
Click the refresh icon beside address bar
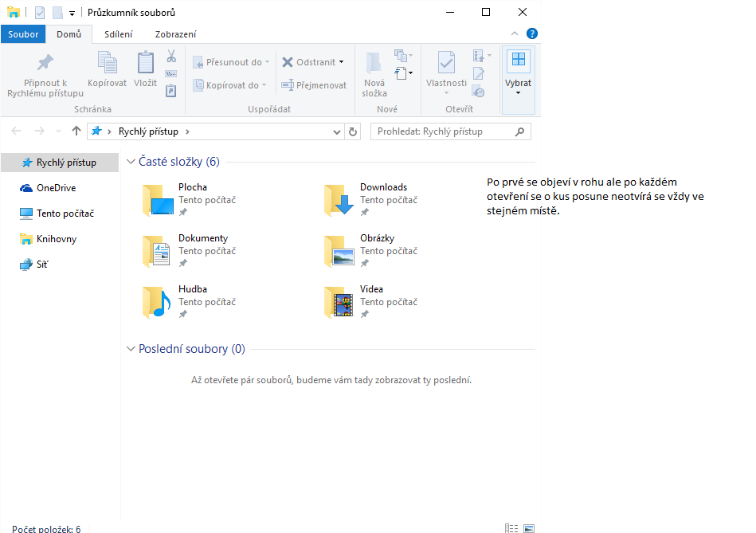[x=353, y=131]
